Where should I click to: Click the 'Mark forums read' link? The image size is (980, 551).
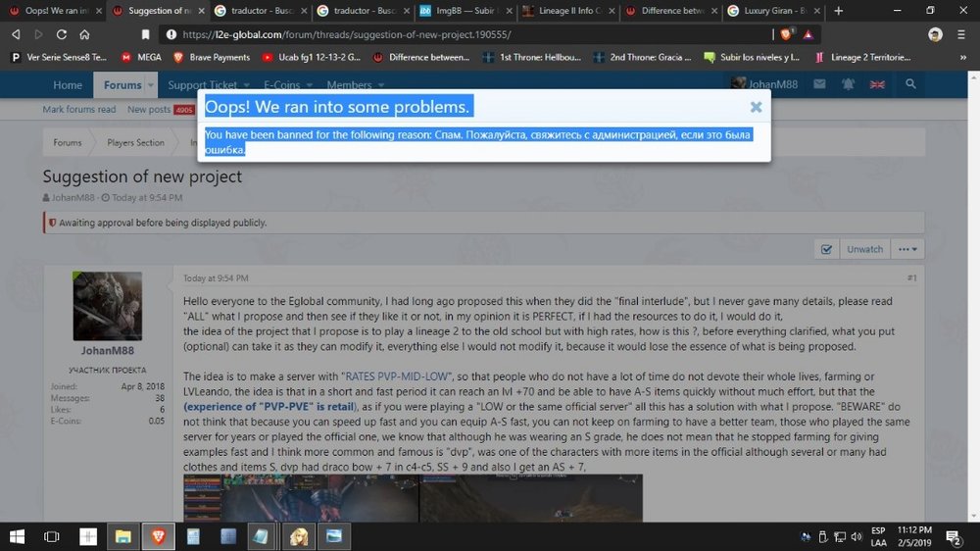click(x=78, y=110)
